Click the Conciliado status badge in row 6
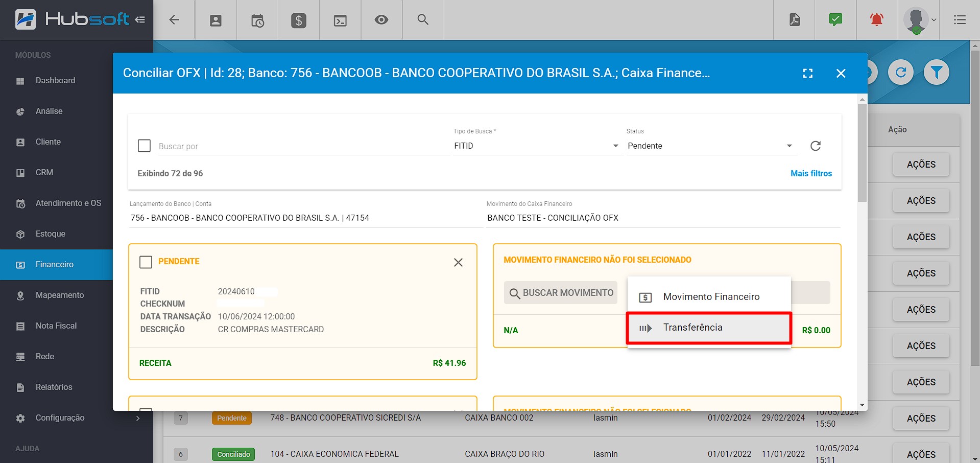 click(233, 454)
